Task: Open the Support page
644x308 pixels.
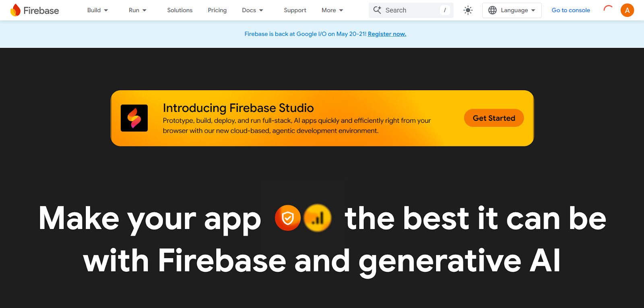Action: pos(295,10)
